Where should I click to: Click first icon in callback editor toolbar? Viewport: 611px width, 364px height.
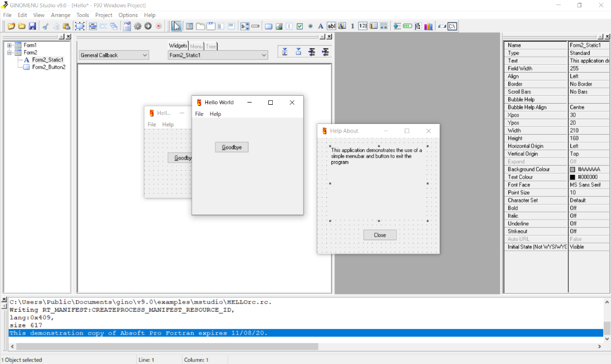click(x=285, y=52)
